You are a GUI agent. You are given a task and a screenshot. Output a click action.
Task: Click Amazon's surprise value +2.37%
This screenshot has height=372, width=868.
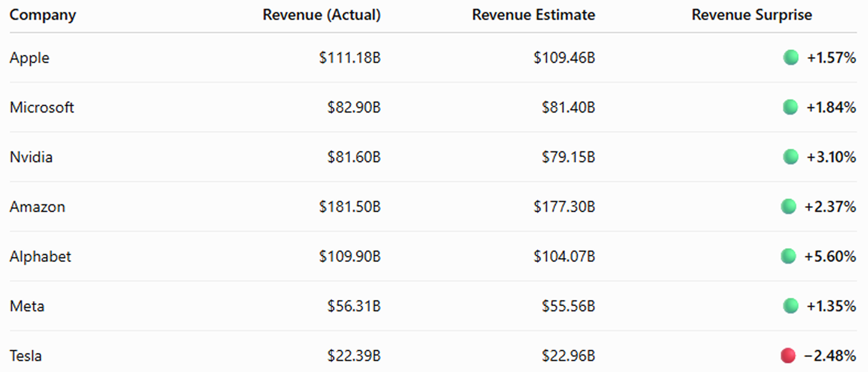pyautogui.click(x=830, y=207)
